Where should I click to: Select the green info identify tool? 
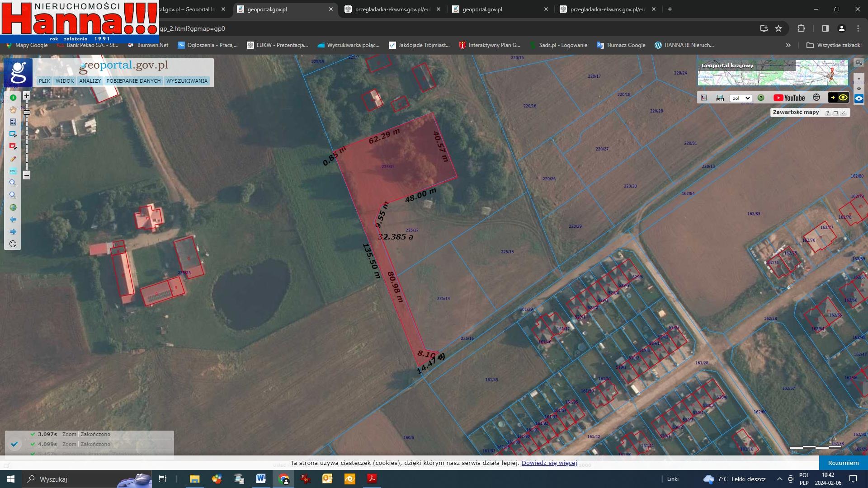coord(13,98)
